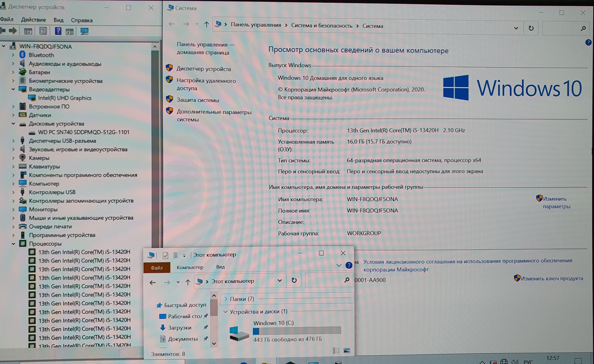The image size is (594, 364).
Task: Switch to the Компьютер ribbon tab
Action: coord(190,267)
